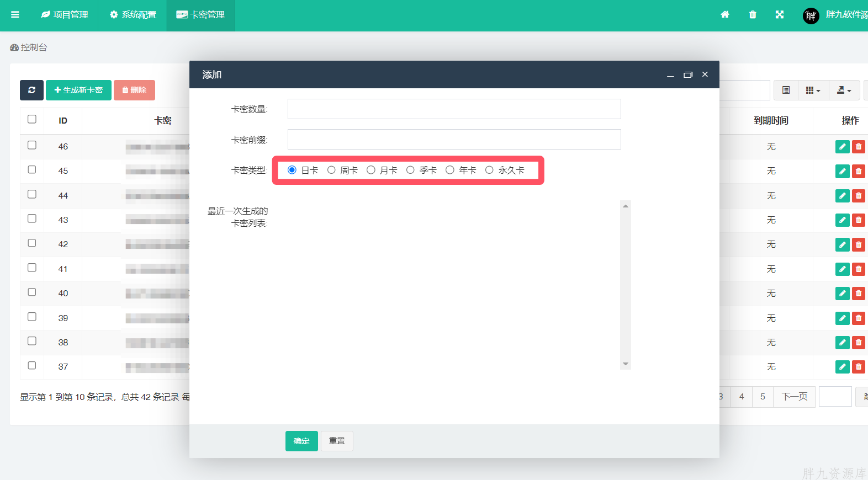Go to home icon in top bar
This screenshot has height=480, width=868.
tap(725, 15)
